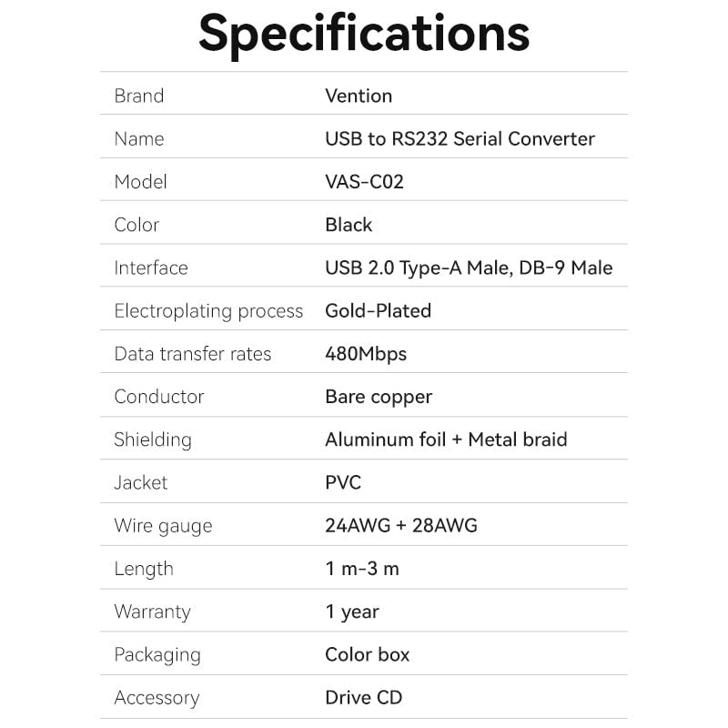Click the Electroplating process label
728x728 pixels.
208,311
